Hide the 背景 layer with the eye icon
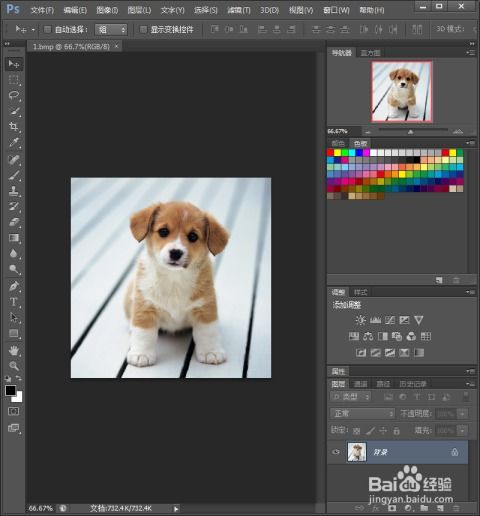The height and width of the screenshot is (516, 480). point(336,452)
